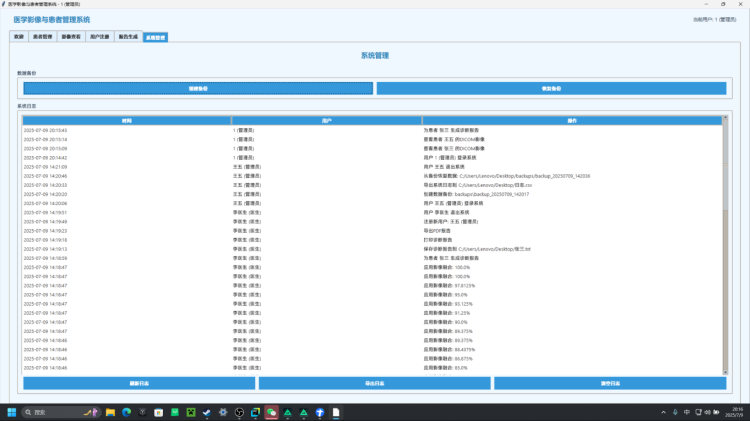Open the Settings gear in taskbar

tap(222, 412)
